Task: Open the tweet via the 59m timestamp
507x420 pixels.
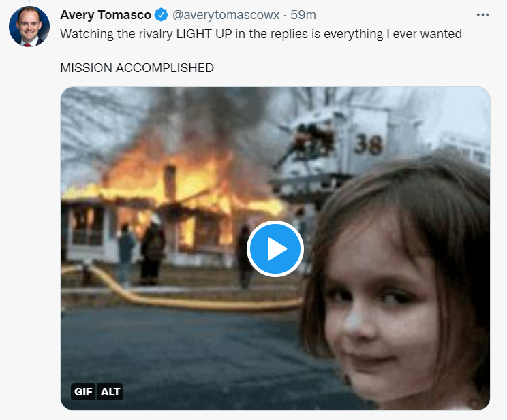Action: point(304,15)
